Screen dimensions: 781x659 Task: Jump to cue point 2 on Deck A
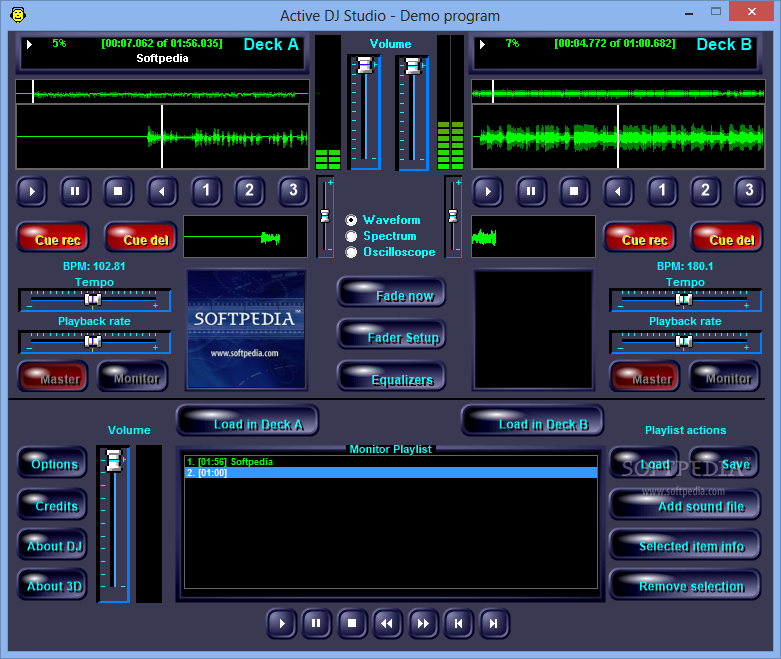[250, 191]
